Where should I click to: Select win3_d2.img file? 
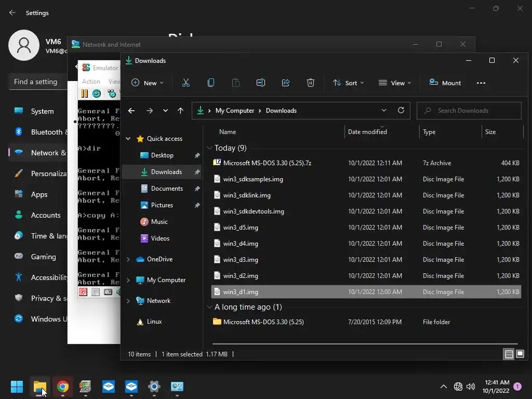point(366,276)
